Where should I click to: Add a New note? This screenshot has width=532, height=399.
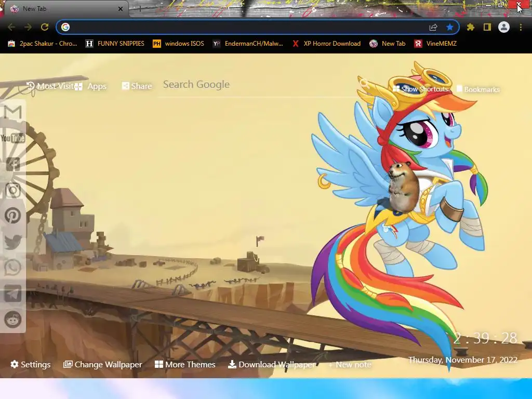click(350, 365)
